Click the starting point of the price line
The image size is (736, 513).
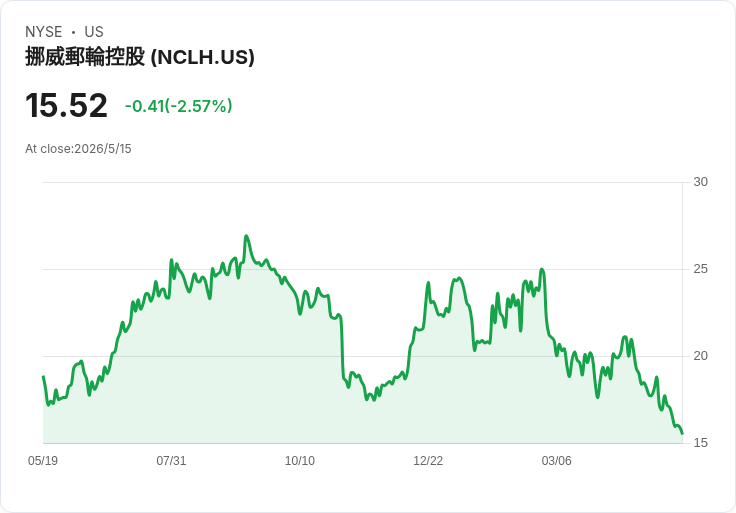click(x=44, y=376)
